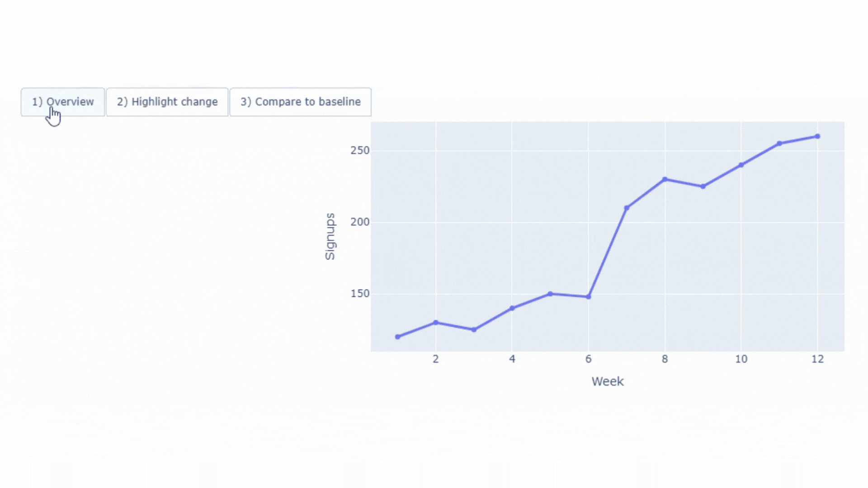Screen dimensions: 868x488
Task: Click the week 1 data point marker
Action: pyautogui.click(x=398, y=337)
